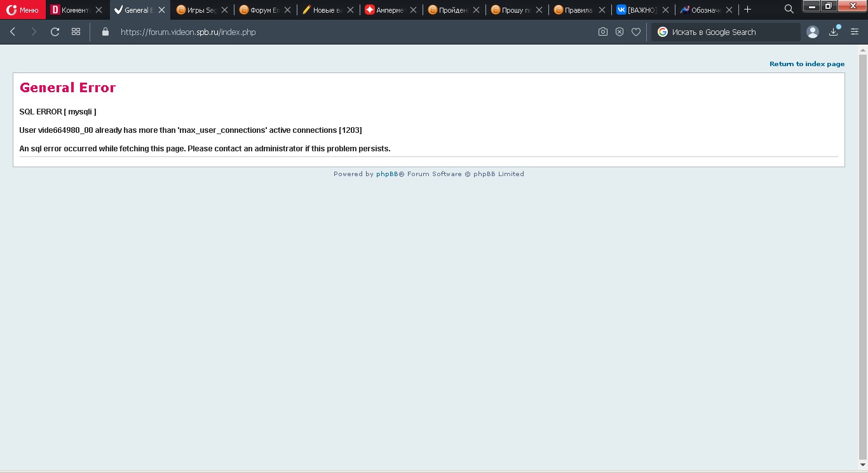The width and height of the screenshot is (868, 473).
Task: Open the downloads icon
Action: pos(834,32)
